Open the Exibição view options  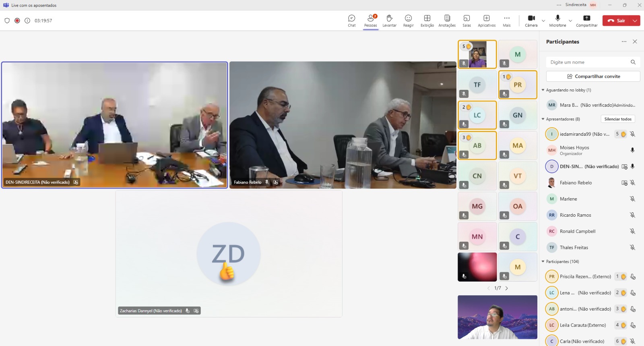(427, 21)
